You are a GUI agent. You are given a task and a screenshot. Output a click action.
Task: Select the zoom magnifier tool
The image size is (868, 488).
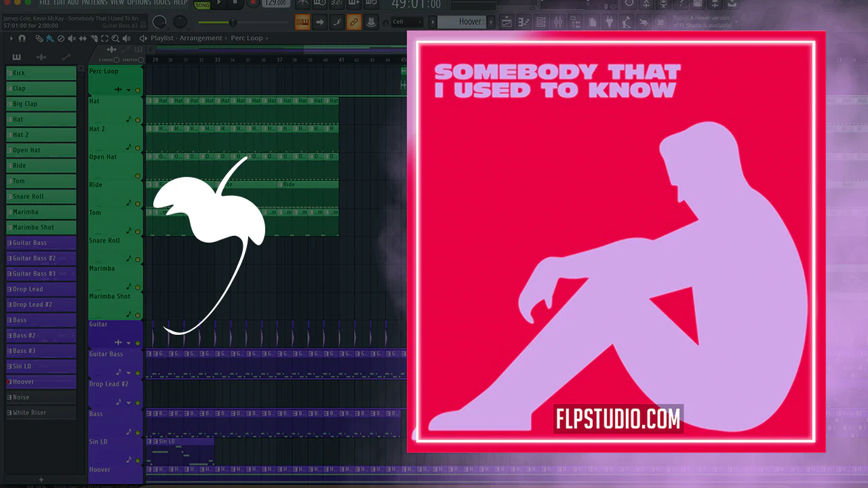click(114, 39)
